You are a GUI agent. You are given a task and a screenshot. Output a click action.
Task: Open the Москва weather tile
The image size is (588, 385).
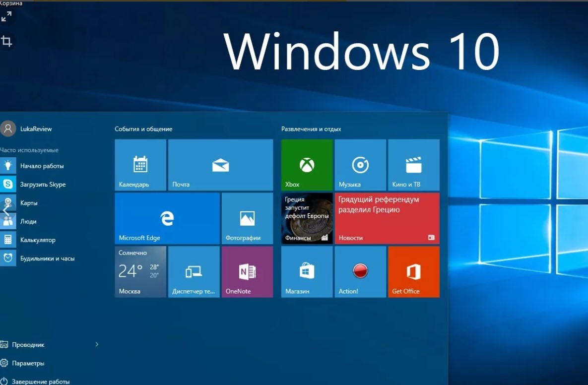coord(140,271)
